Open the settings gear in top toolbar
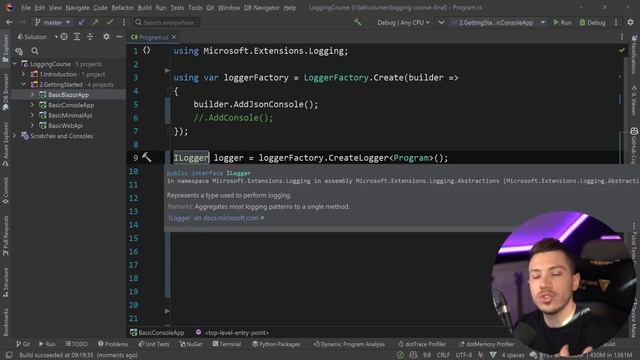640x360 pixels. tap(630, 22)
